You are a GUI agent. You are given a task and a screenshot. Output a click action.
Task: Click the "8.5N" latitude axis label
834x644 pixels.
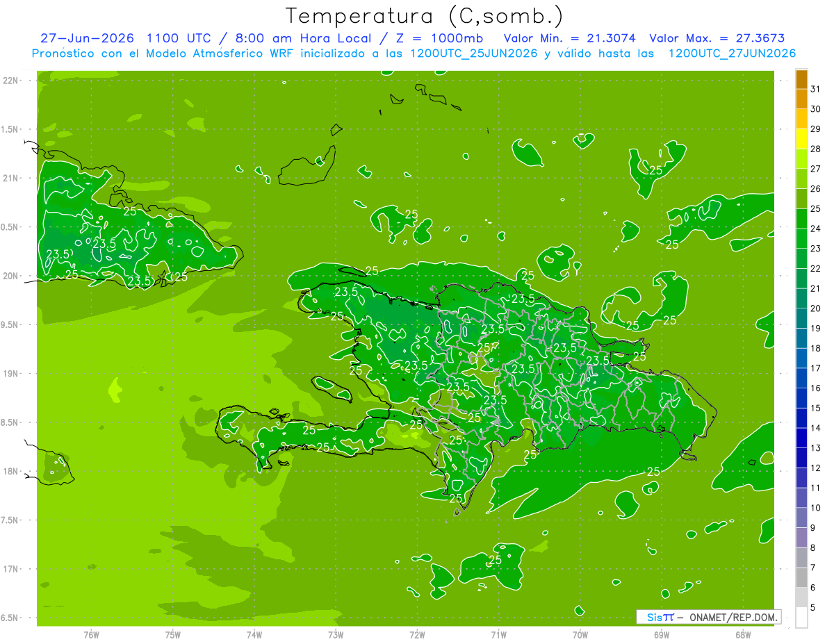[10, 423]
